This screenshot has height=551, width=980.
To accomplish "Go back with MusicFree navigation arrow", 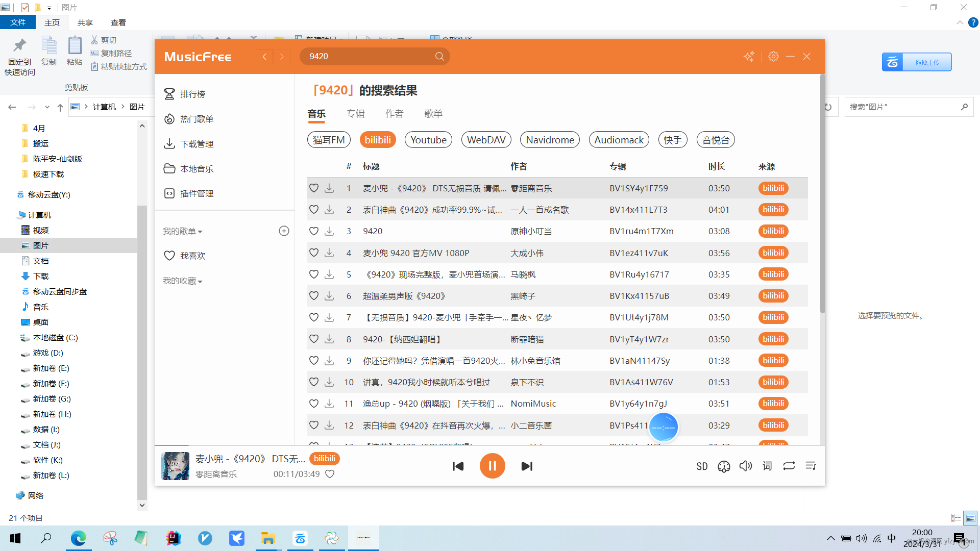I will pos(264,57).
